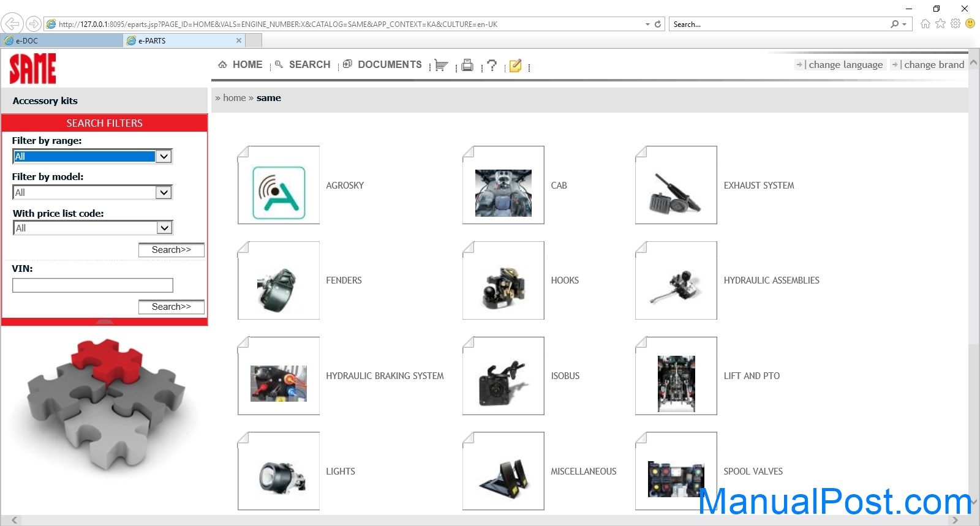
Task: Click the LIFT AND PTO label
Action: pyautogui.click(x=752, y=376)
